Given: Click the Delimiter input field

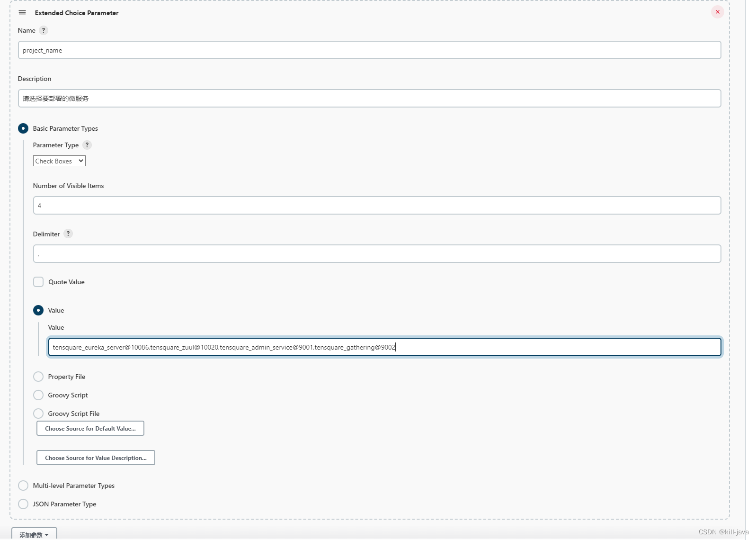Looking at the screenshot, I should pyautogui.click(x=377, y=254).
